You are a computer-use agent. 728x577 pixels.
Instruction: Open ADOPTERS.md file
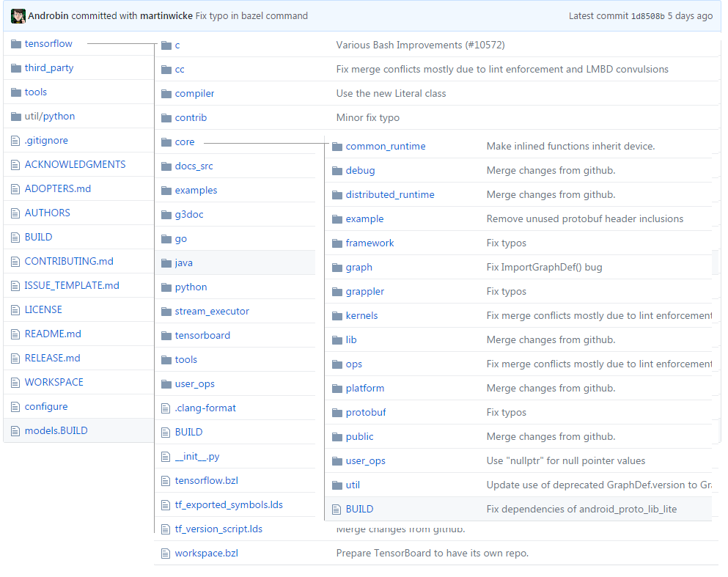[x=58, y=188]
